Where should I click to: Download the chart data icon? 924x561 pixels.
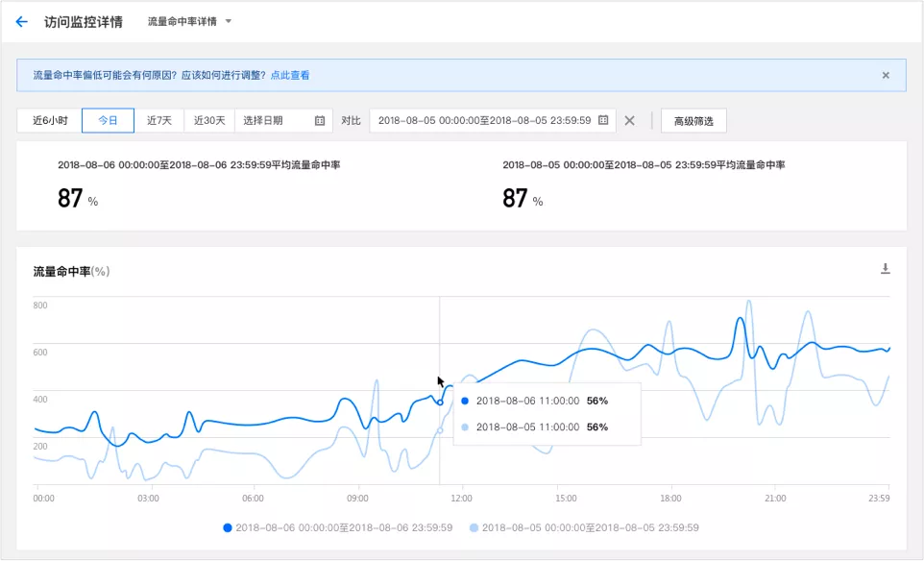point(886,269)
